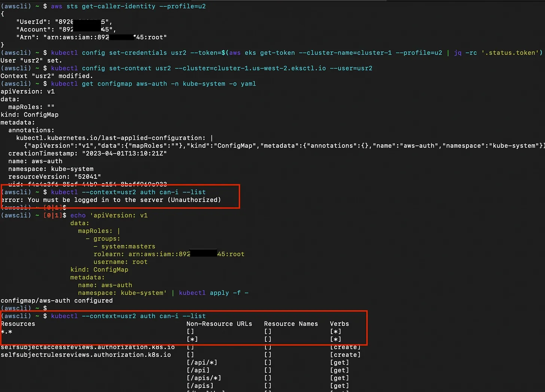
Task: Click the 'system:masters' group entry
Action: pyautogui.click(x=128, y=246)
